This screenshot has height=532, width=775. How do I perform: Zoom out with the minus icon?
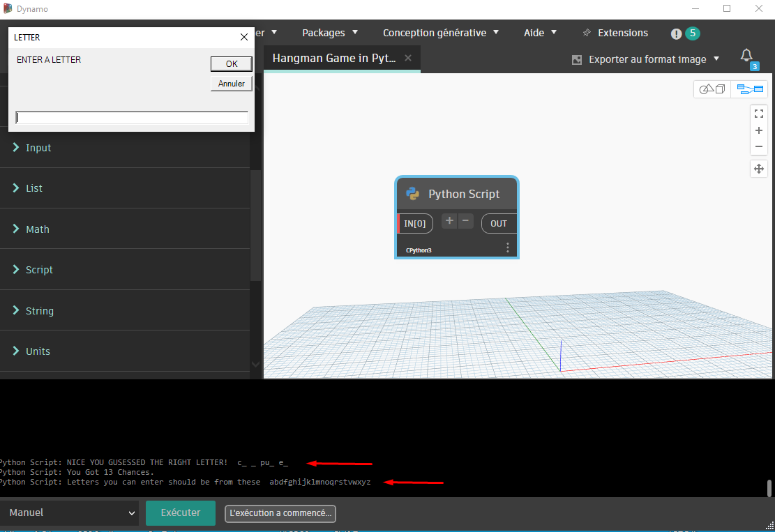pyautogui.click(x=759, y=146)
